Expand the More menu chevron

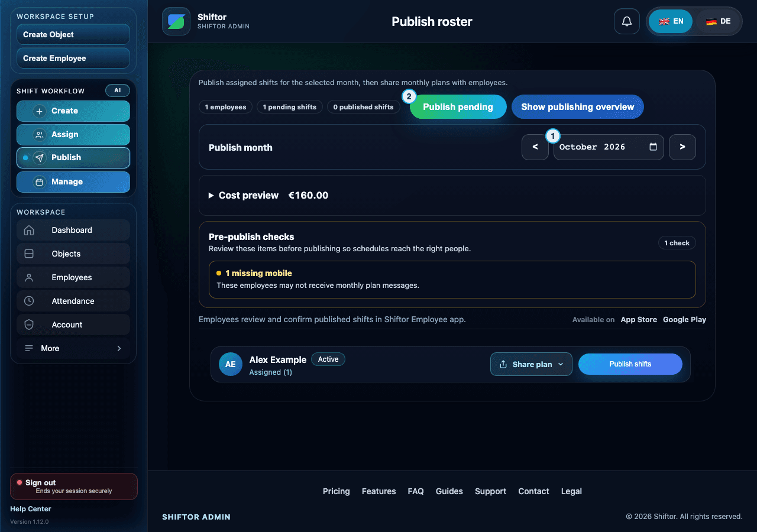point(119,348)
